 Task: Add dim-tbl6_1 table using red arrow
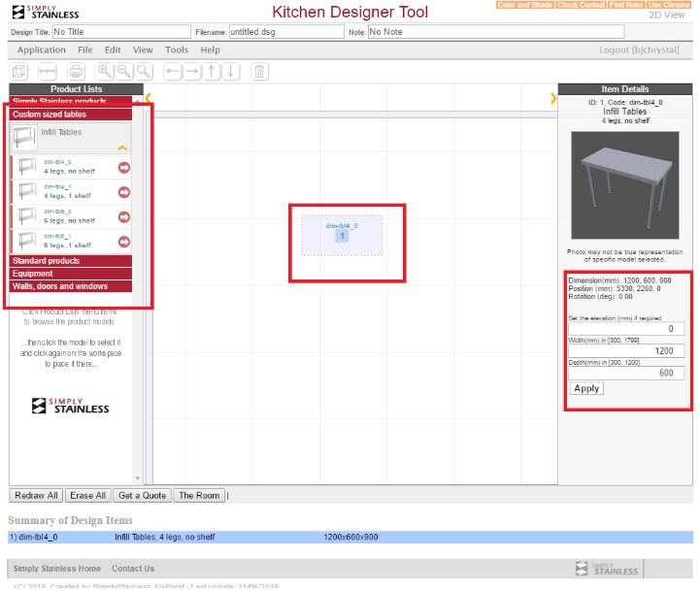coord(124,242)
